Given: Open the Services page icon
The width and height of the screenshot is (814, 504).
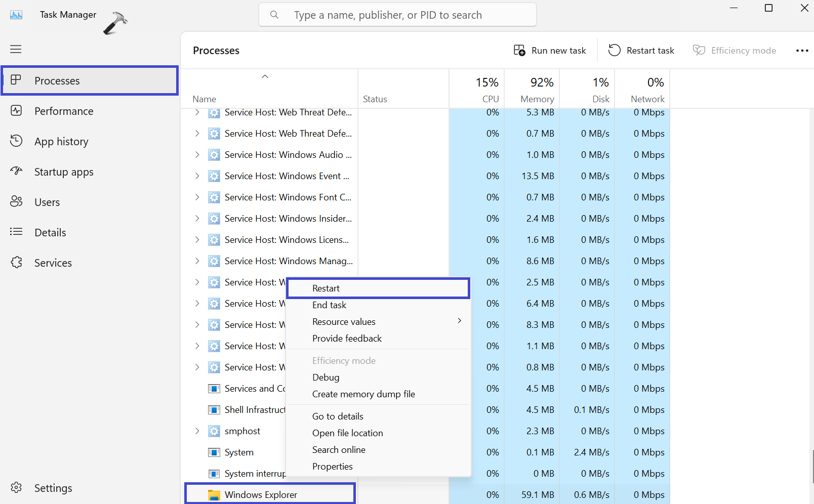Looking at the screenshot, I should [16, 263].
